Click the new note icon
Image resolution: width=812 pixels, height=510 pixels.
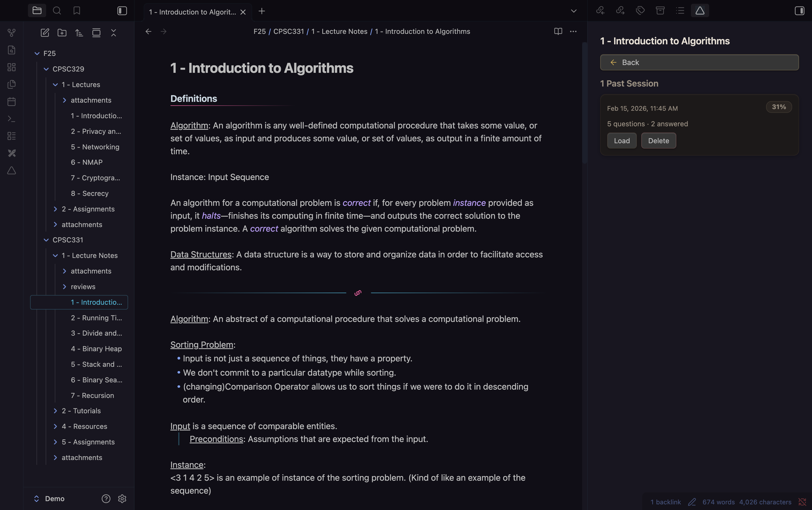[45, 33]
